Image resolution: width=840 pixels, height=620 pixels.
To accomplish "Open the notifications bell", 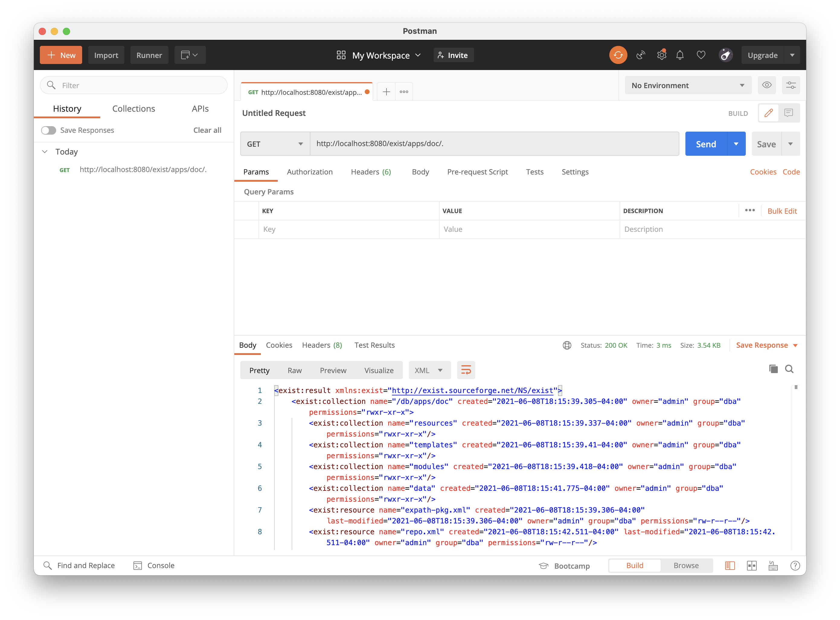I will click(680, 55).
